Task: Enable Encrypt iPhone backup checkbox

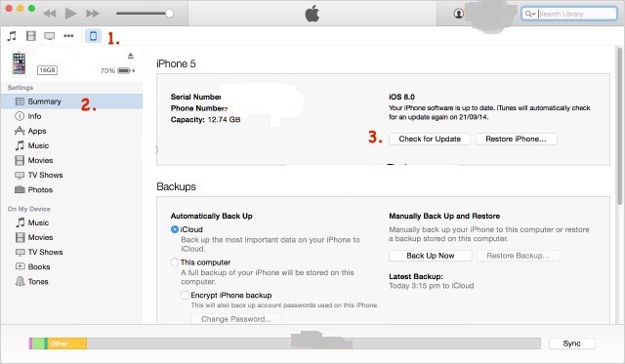Action: pos(185,295)
